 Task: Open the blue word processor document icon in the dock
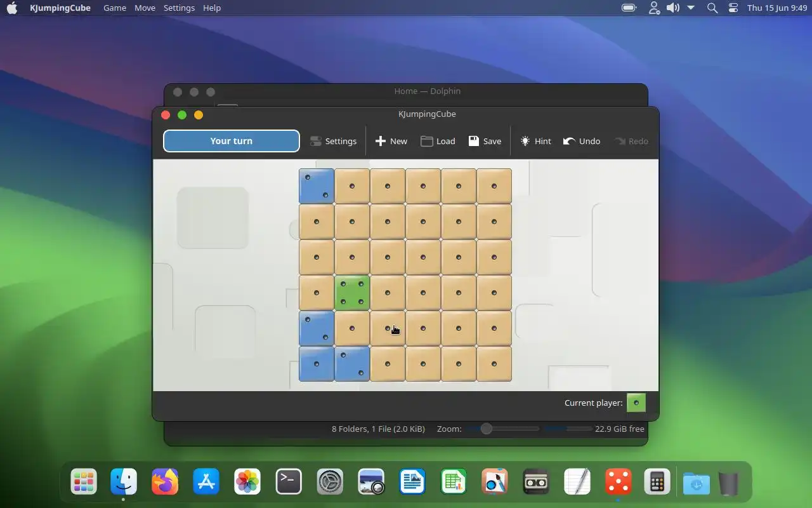(412, 482)
